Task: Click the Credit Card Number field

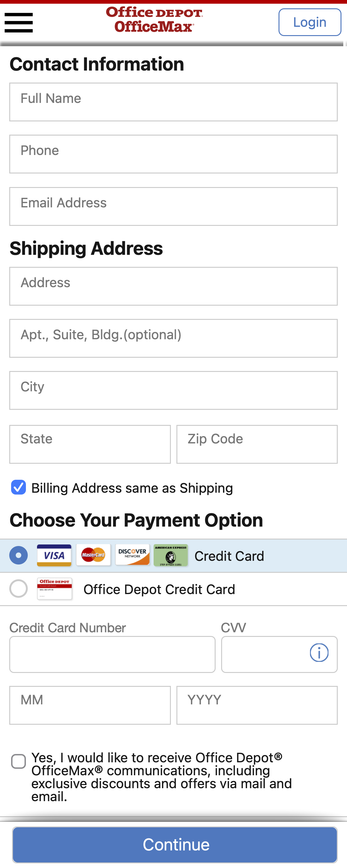Action: click(x=112, y=654)
